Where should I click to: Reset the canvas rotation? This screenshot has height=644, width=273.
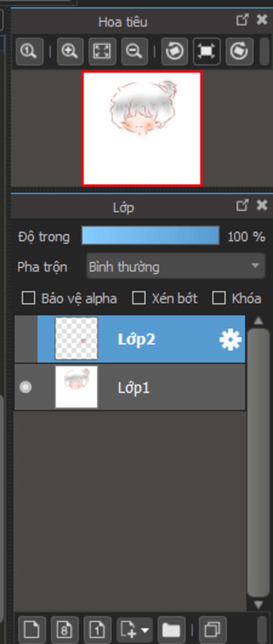click(207, 51)
